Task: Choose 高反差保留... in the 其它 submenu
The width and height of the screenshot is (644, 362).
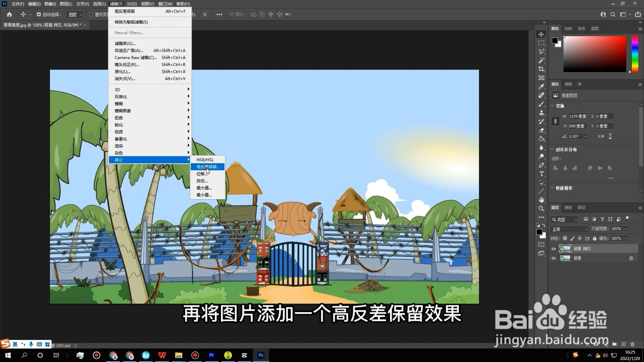Action: point(208,167)
